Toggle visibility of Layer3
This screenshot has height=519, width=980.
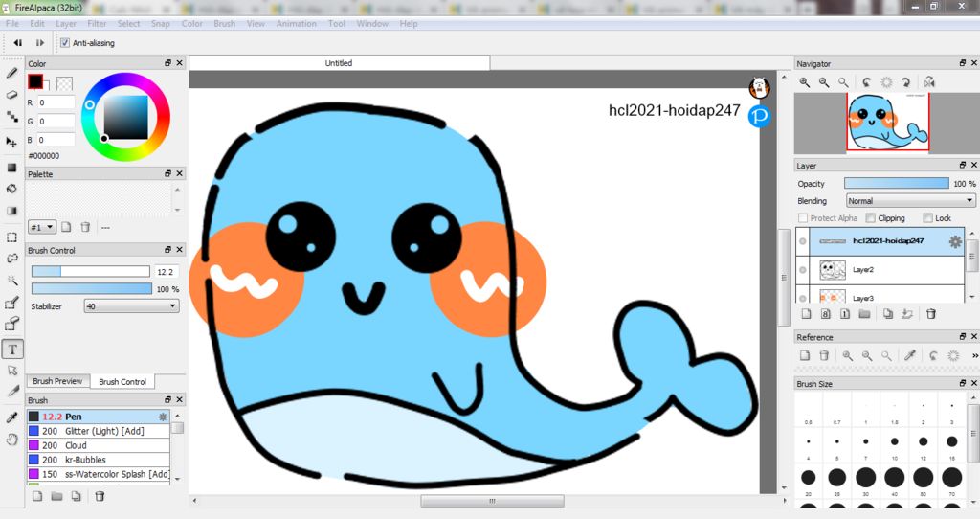803,296
